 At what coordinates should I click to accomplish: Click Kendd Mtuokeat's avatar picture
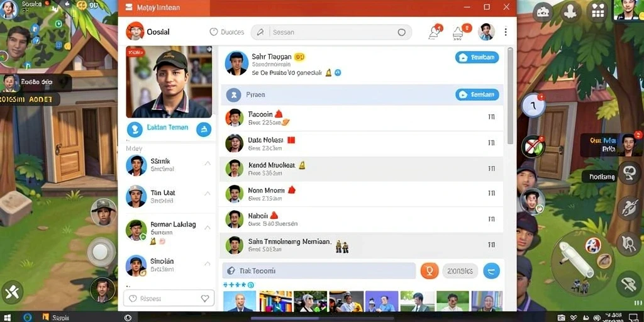point(235,169)
